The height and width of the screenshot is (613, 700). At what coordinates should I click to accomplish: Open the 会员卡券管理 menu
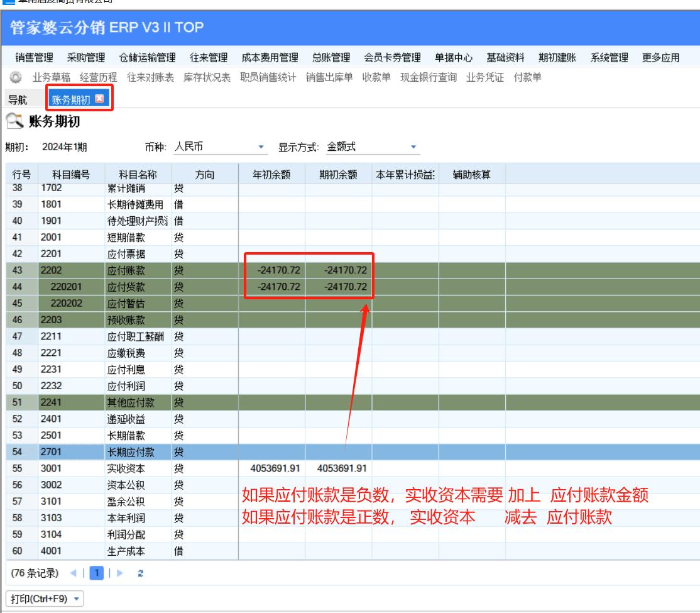392,58
